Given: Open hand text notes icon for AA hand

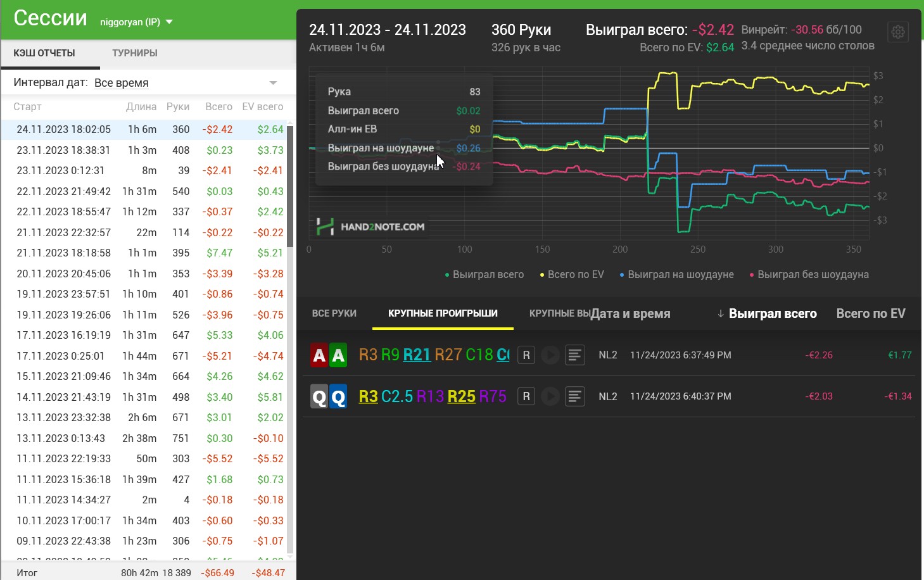Looking at the screenshot, I should (x=574, y=355).
